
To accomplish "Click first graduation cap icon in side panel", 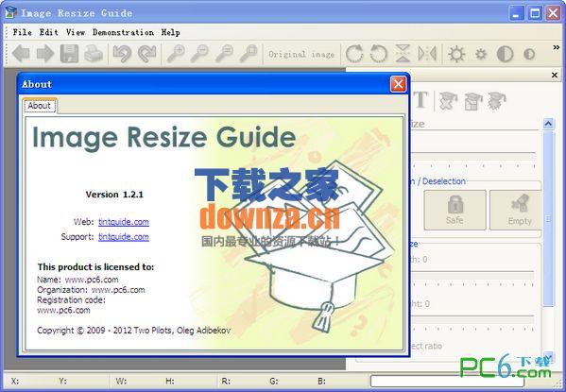I will tap(448, 101).
